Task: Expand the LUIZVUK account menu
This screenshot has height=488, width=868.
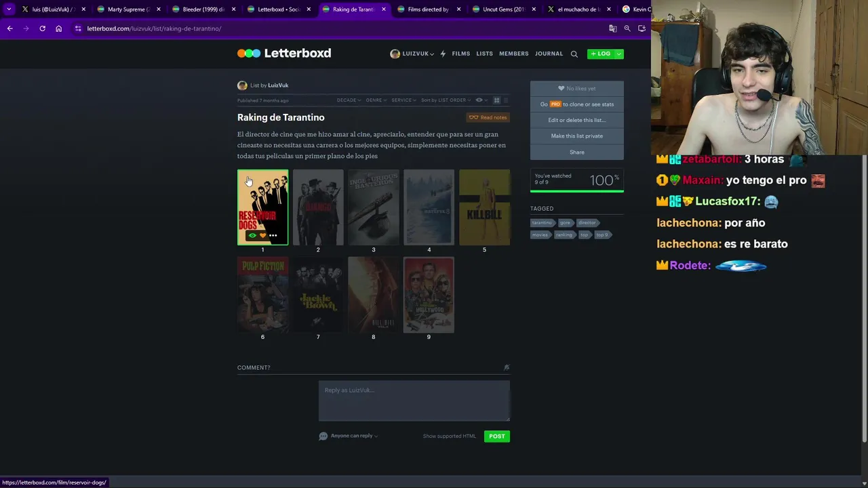Action: coord(412,54)
